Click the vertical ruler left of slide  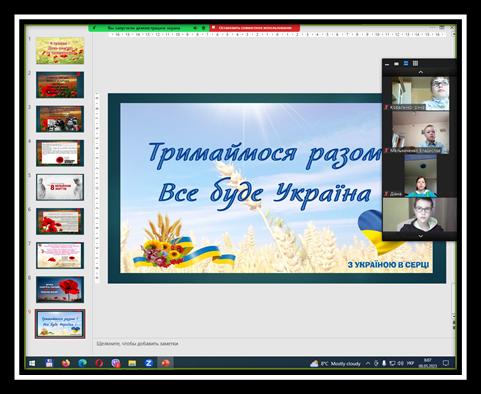point(97,188)
